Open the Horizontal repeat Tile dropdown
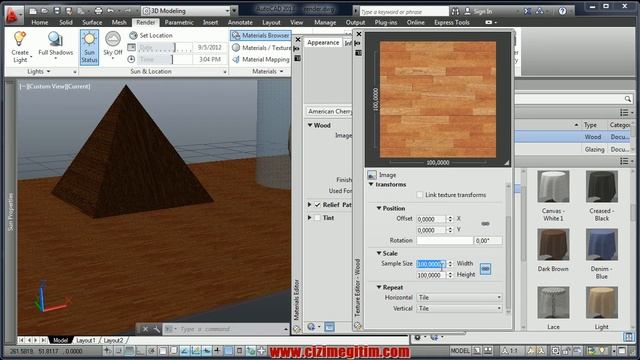 tap(459, 298)
